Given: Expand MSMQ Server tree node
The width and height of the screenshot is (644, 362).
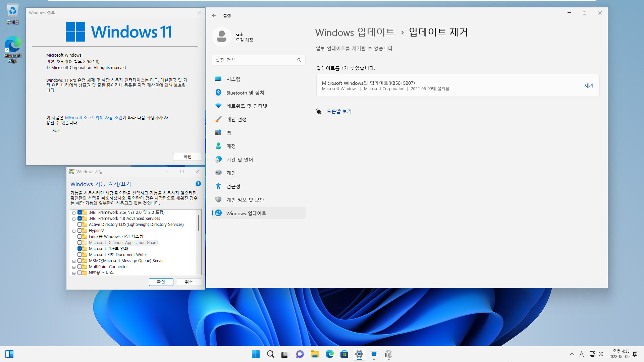Looking at the screenshot, I should tap(74, 261).
